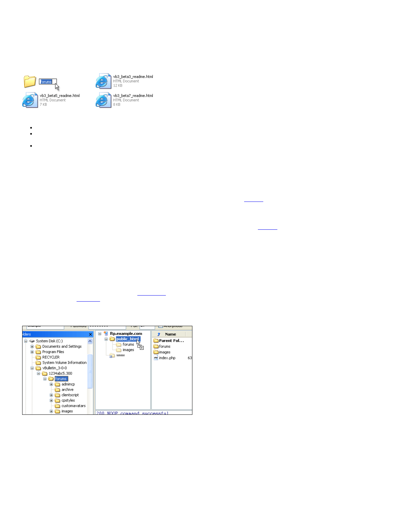411x532 pixels.
Task: Sort by the Name column header
Action: pos(171,334)
